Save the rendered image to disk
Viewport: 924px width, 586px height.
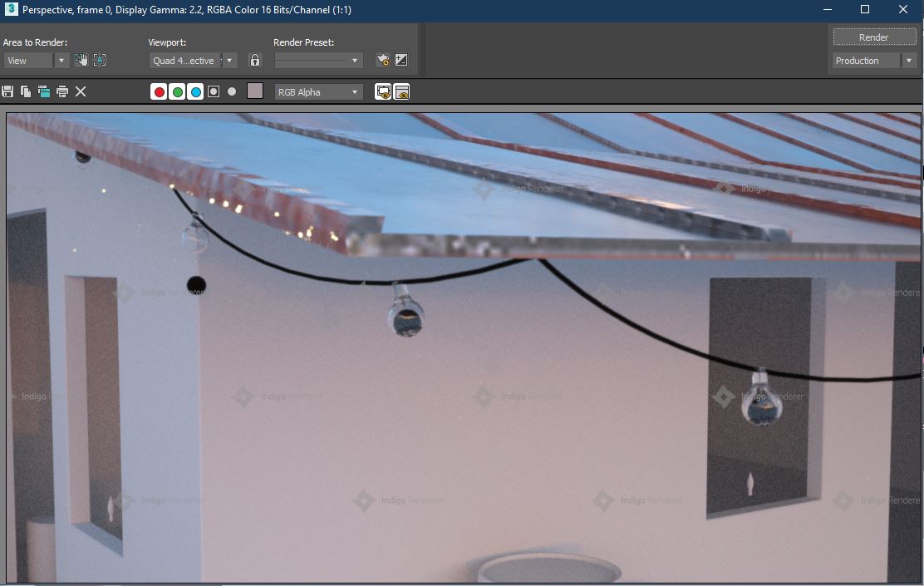pos(8,91)
